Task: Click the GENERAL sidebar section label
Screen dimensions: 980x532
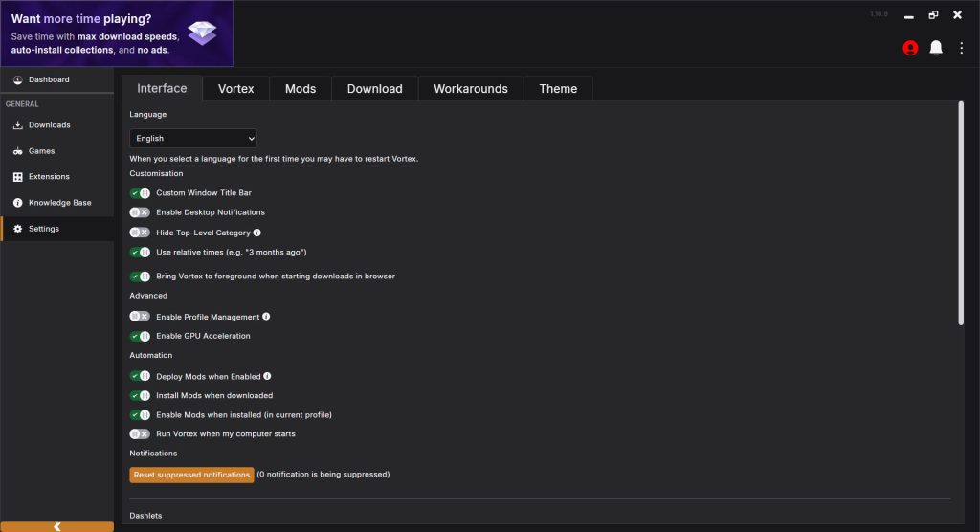Action: pos(22,104)
